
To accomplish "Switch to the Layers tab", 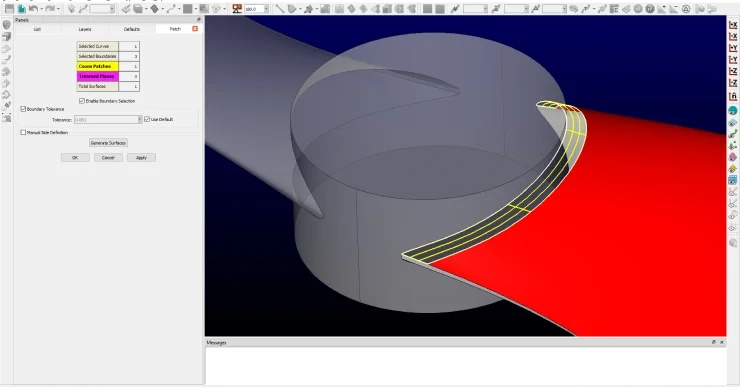I will tap(85, 29).
